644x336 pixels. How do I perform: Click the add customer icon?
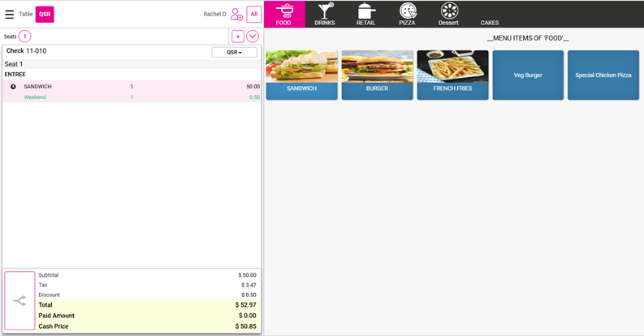point(236,14)
